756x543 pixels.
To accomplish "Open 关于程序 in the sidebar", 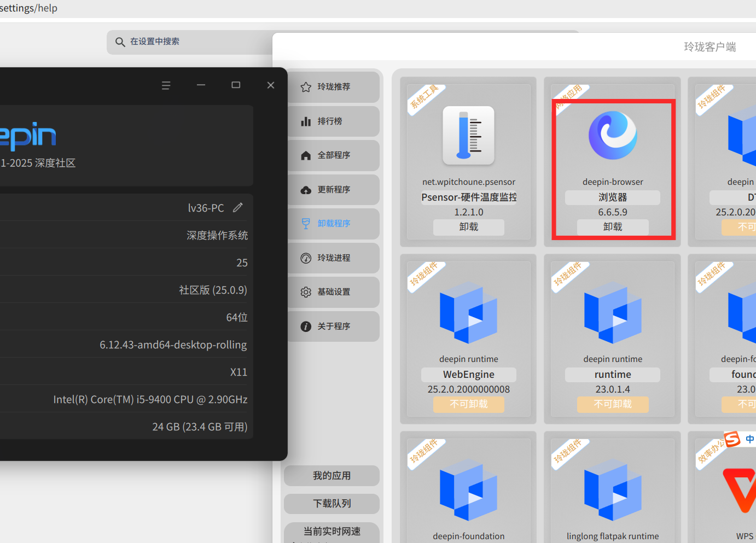I will pyautogui.click(x=333, y=326).
